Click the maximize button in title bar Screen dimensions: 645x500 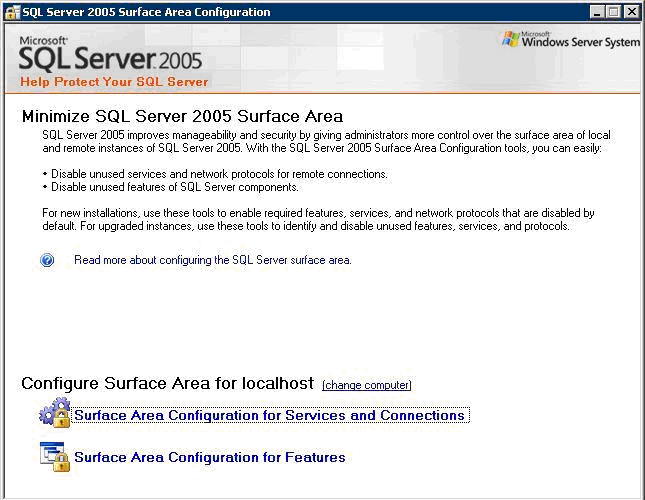click(613, 12)
